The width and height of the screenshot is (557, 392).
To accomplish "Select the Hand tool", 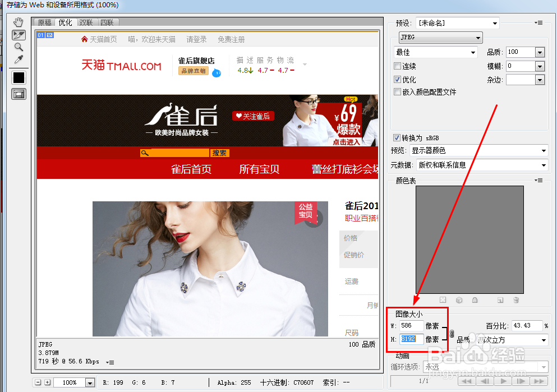I will click(19, 22).
